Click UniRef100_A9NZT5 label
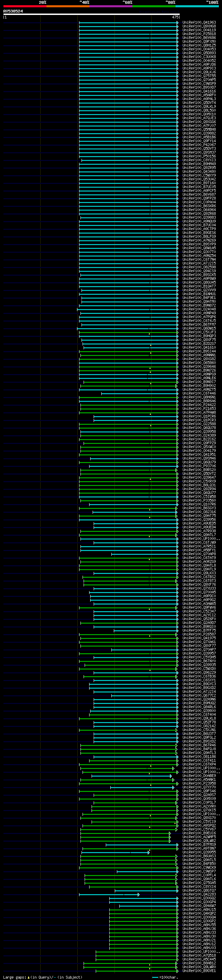Image resolution: width=222 pixels, height=980 pixels. [x=199, y=390]
